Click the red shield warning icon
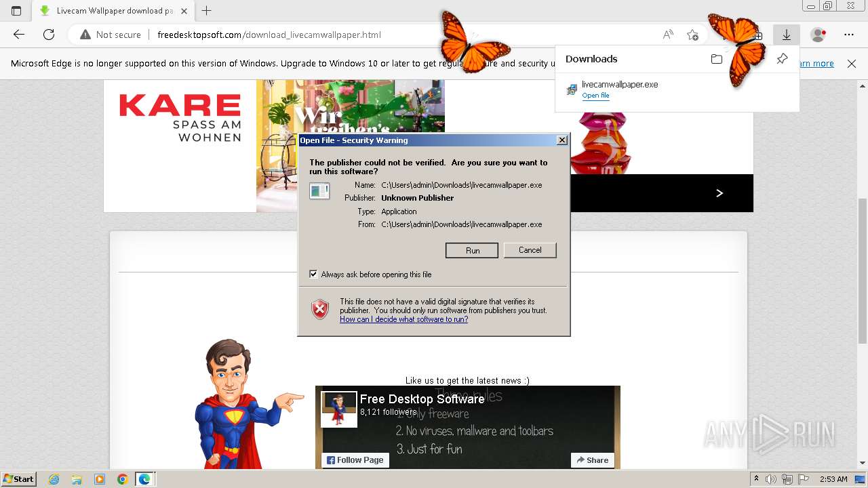 320,309
